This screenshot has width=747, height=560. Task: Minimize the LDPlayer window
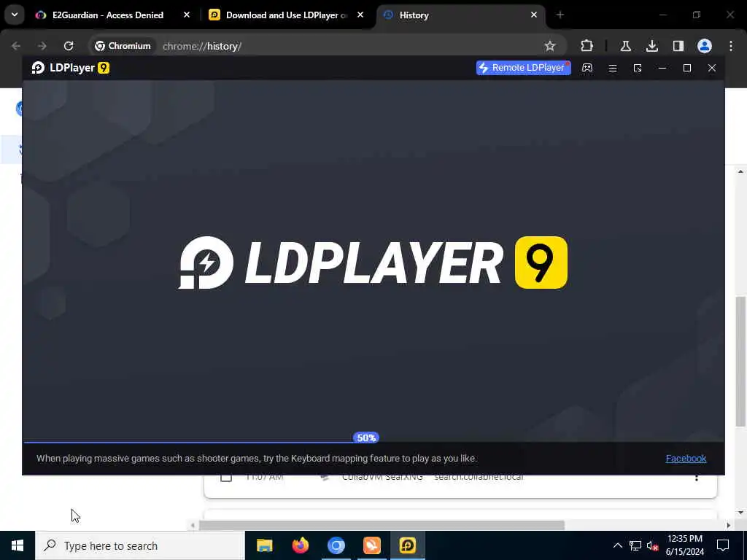point(662,68)
